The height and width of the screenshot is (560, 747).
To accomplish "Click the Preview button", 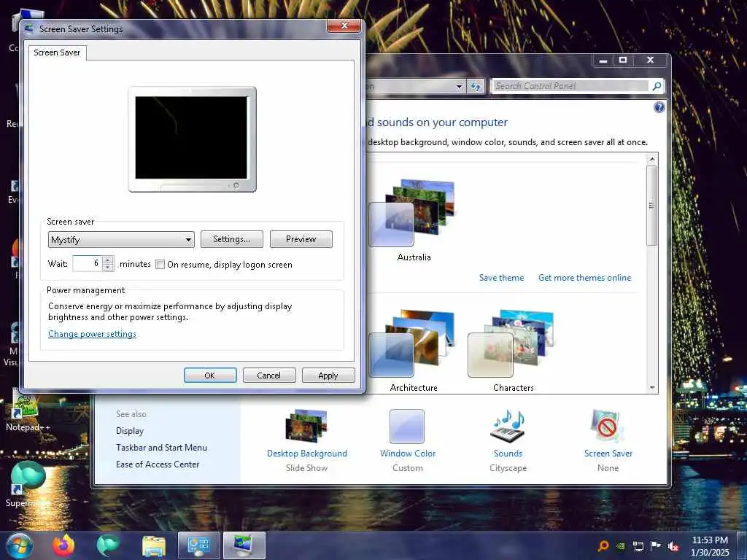I will pyautogui.click(x=301, y=239).
